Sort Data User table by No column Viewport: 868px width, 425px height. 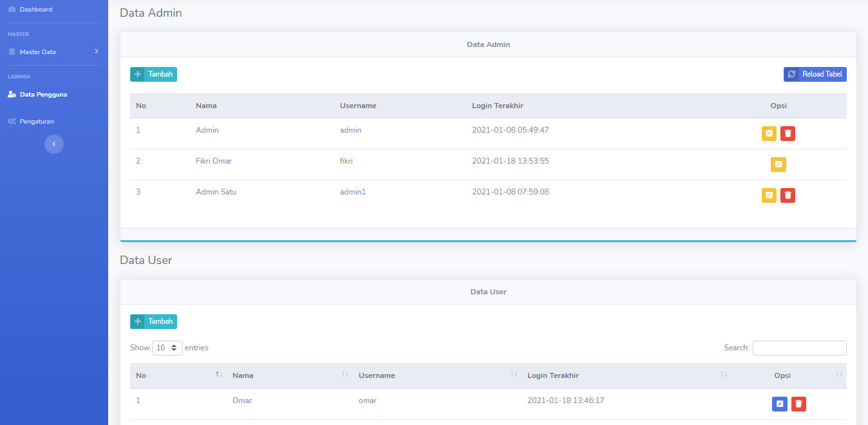click(x=178, y=375)
